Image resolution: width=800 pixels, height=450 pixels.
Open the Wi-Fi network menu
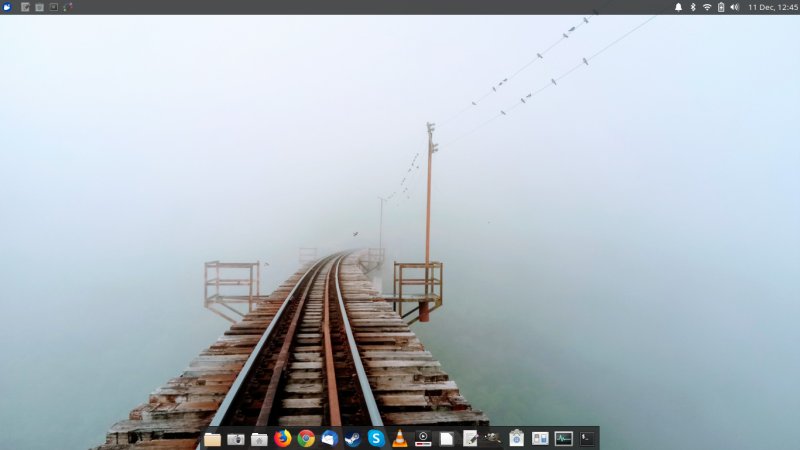pyautogui.click(x=707, y=7)
